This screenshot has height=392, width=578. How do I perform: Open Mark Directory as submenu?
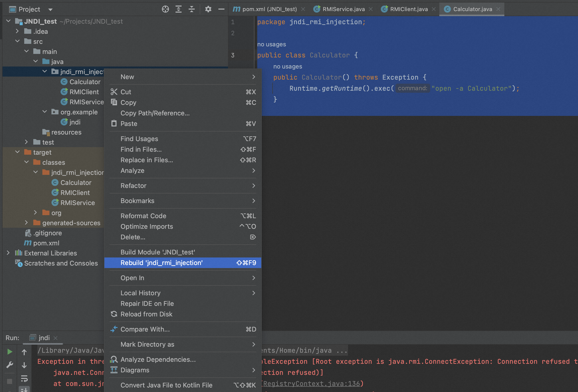(183, 344)
